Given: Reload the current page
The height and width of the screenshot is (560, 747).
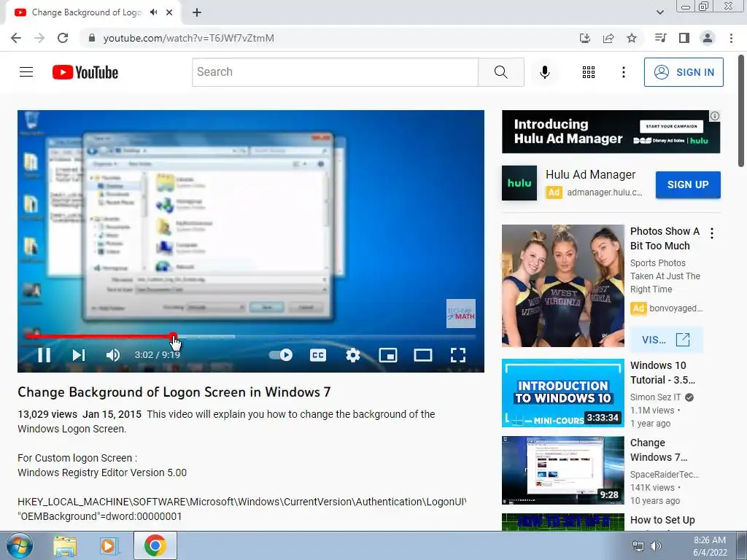Looking at the screenshot, I should tap(63, 38).
